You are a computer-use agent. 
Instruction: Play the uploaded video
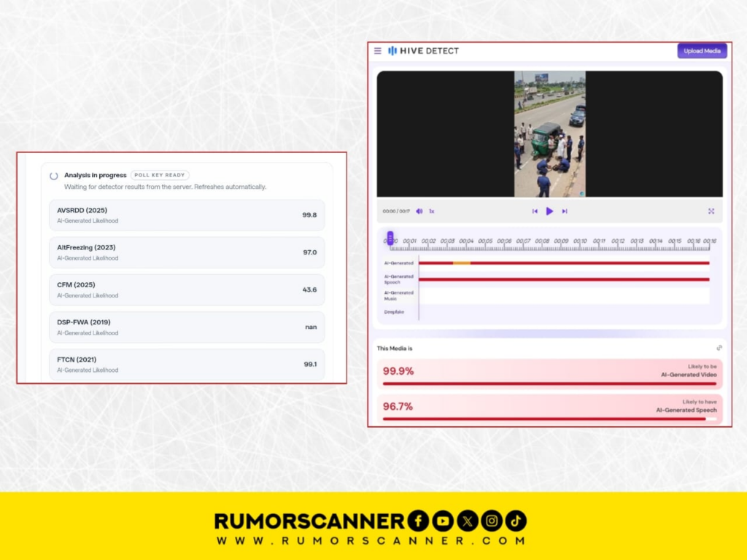click(549, 211)
